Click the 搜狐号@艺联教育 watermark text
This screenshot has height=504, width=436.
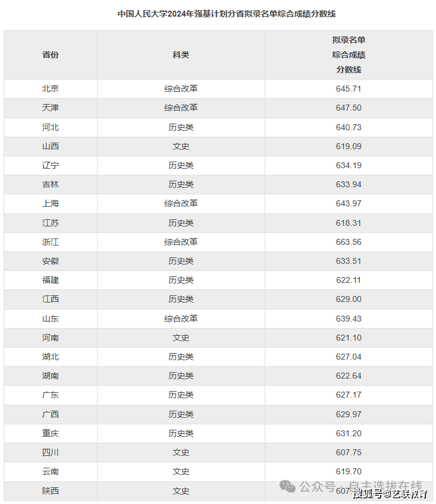point(390,494)
